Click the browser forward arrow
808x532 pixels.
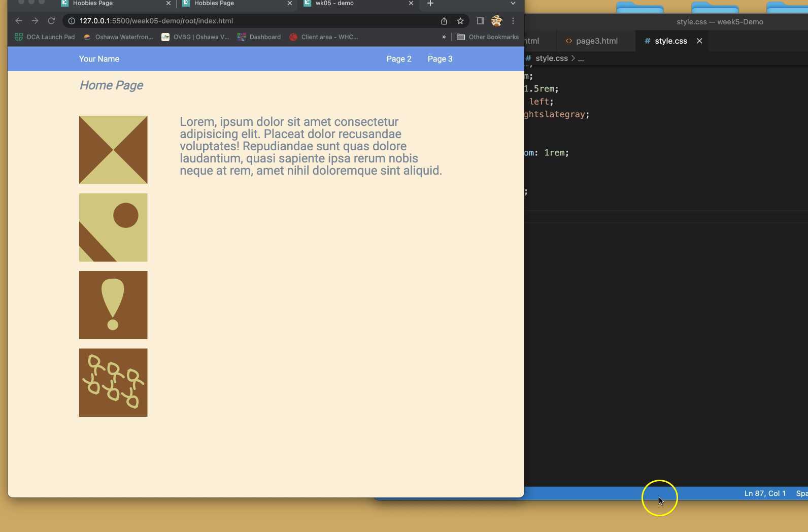tap(35, 21)
